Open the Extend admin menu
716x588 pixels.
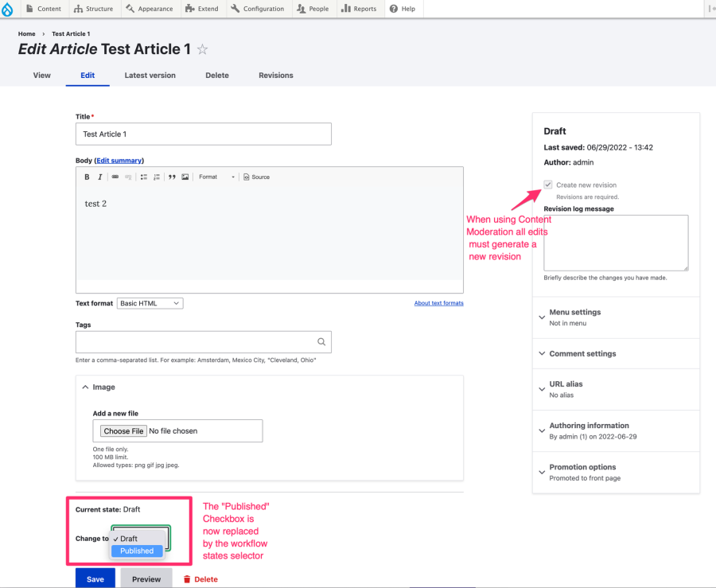pyautogui.click(x=202, y=9)
